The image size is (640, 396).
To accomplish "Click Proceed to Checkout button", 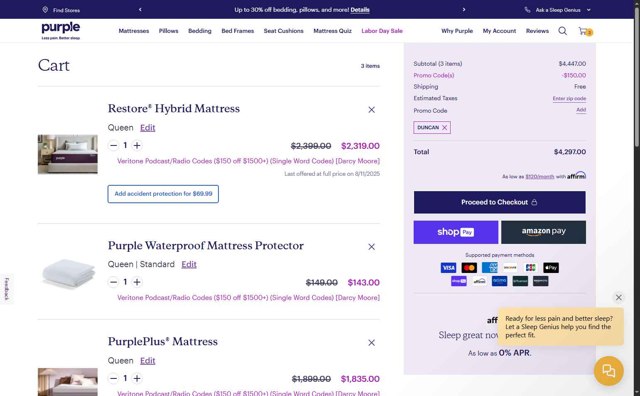I will click(x=500, y=202).
